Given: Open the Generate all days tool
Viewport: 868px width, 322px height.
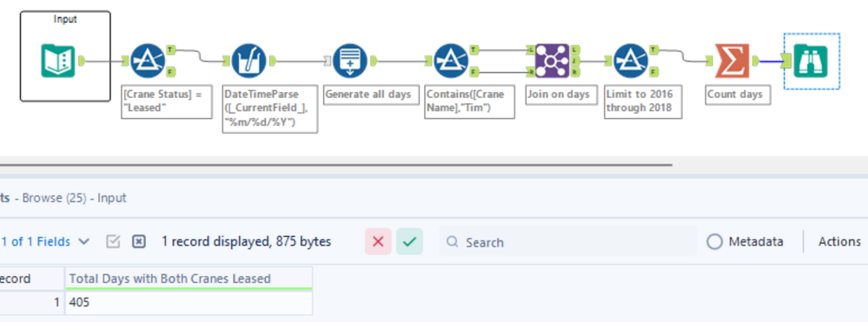Looking at the screenshot, I should point(350,60).
